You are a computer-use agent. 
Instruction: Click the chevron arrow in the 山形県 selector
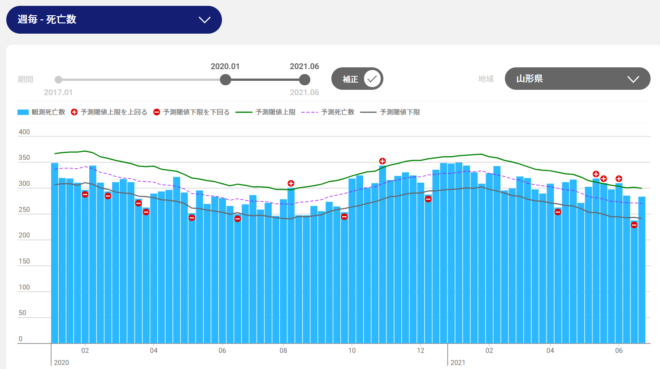tap(633, 79)
